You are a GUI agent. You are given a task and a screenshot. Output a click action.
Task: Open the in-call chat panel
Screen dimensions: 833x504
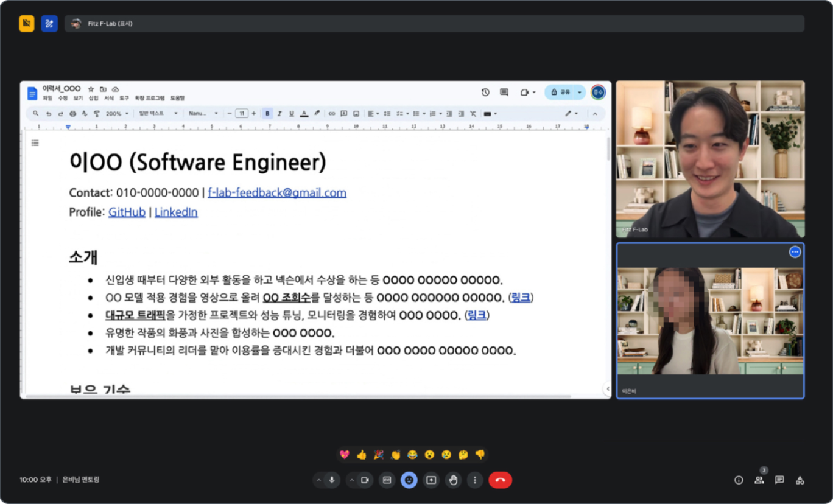tap(779, 480)
